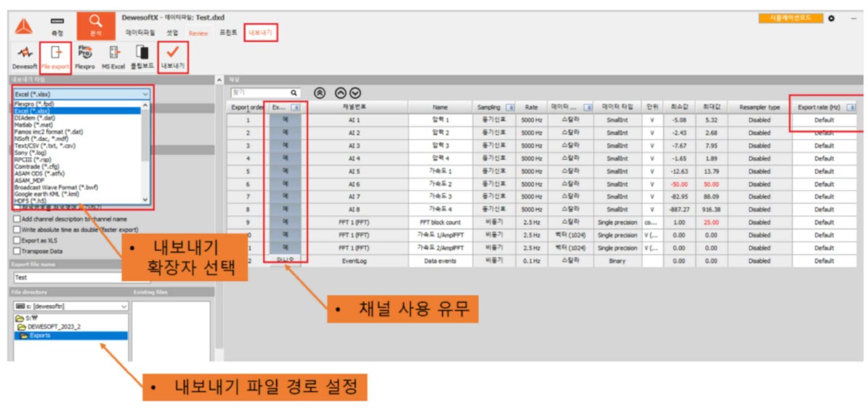868x411 pixels.
Task: Select the Exports folder
Action: (x=37, y=335)
